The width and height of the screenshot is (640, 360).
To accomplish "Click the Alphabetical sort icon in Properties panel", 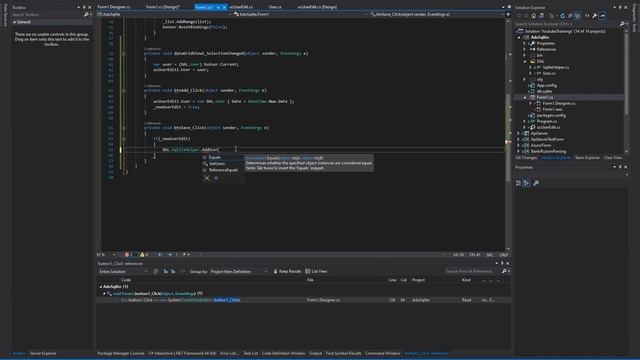I will coord(527,183).
